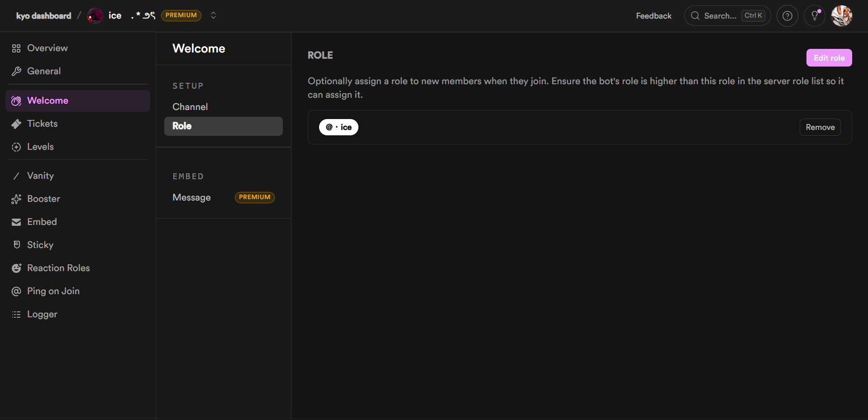Open Sticky messages page

coord(78,245)
